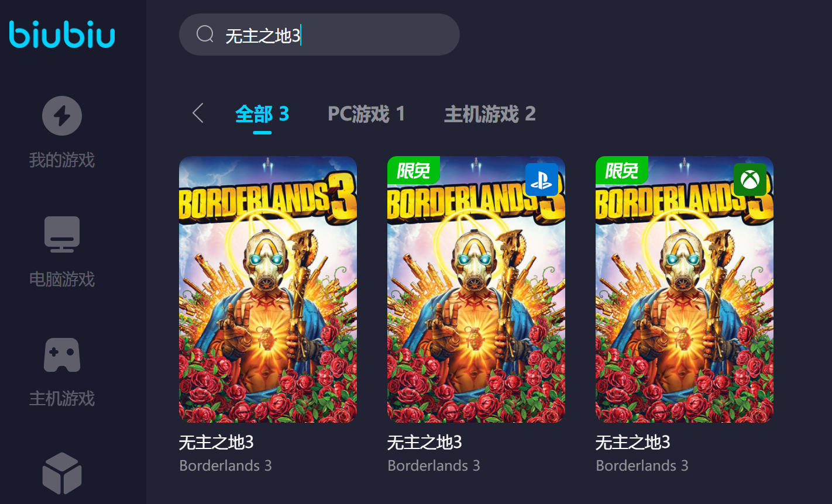Open My Games lightning bolt icon

click(62, 116)
